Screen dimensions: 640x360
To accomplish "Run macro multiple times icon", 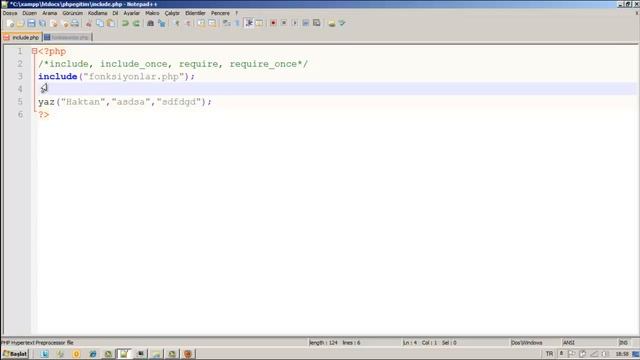I will tap(305, 23).
